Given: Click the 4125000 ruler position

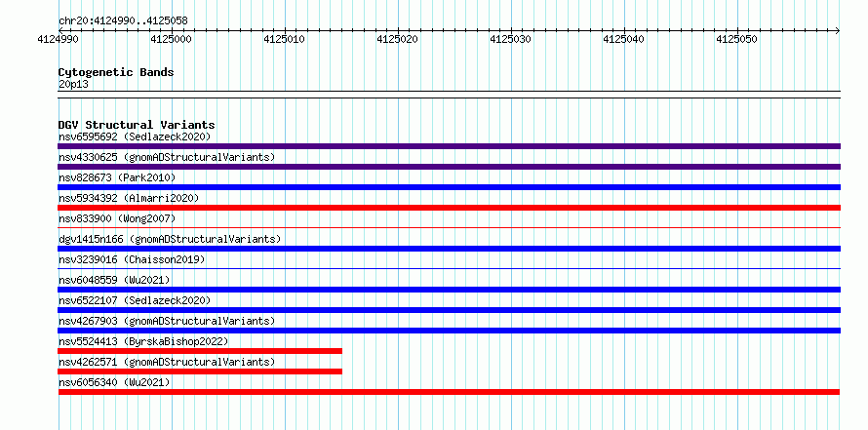Looking at the screenshot, I should [171, 40].
